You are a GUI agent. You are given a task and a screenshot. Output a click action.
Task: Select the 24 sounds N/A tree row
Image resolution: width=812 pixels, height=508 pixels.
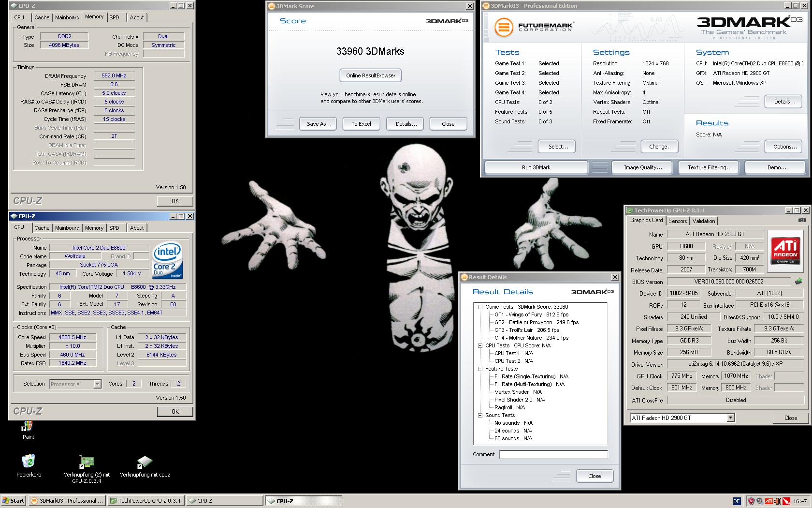pyautogui.click(x=513, y=431)
